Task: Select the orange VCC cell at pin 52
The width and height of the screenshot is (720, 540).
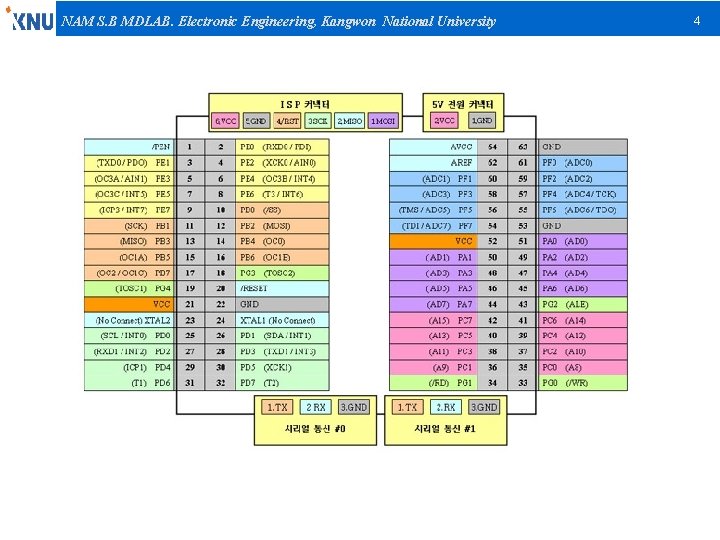Action: pos(433,242)
